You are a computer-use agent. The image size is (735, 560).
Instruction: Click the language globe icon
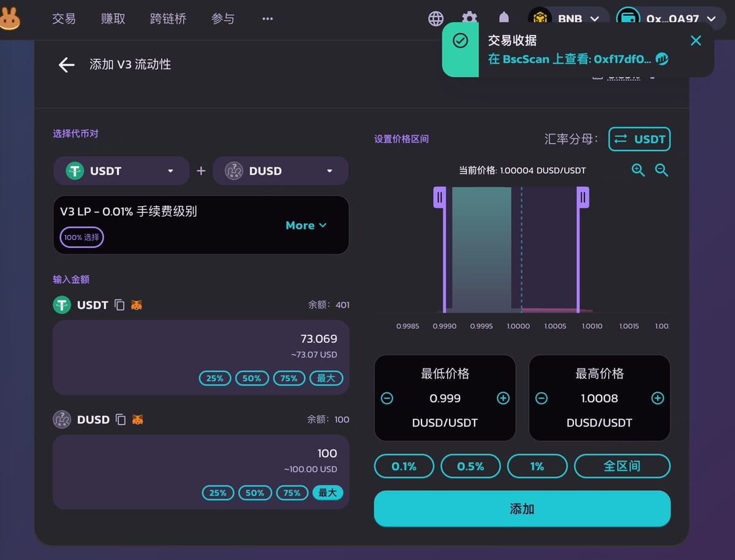tap(435, 18)
